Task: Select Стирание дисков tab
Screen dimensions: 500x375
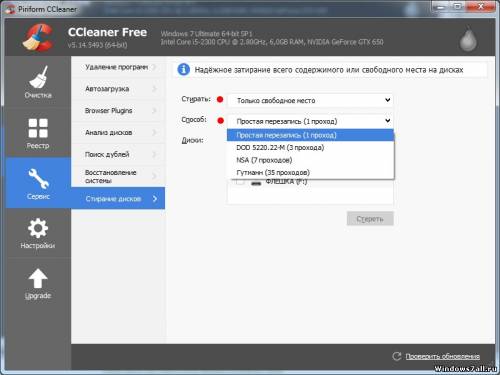Action: pyautogui.click(x=118, y=198)
